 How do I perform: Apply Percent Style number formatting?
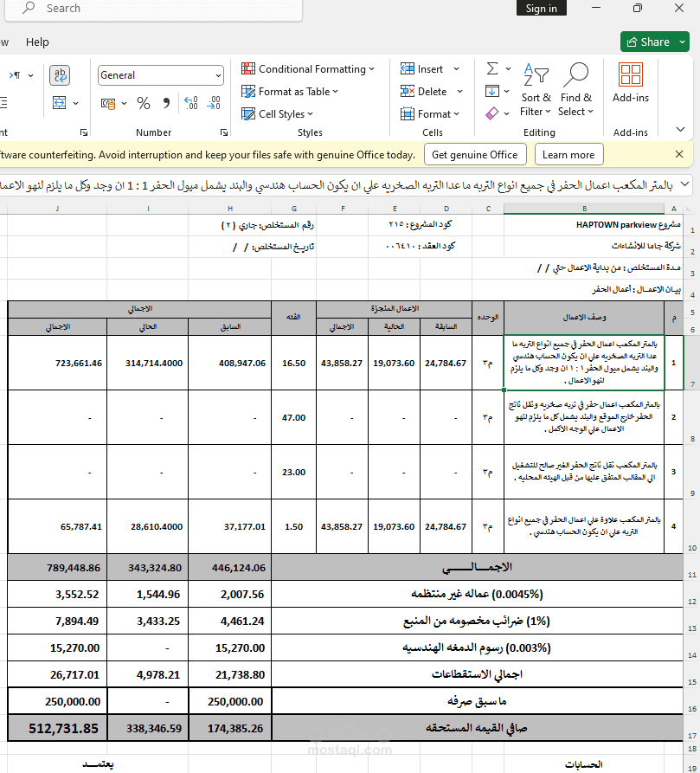pyautogui.click(x=142, y=102)
